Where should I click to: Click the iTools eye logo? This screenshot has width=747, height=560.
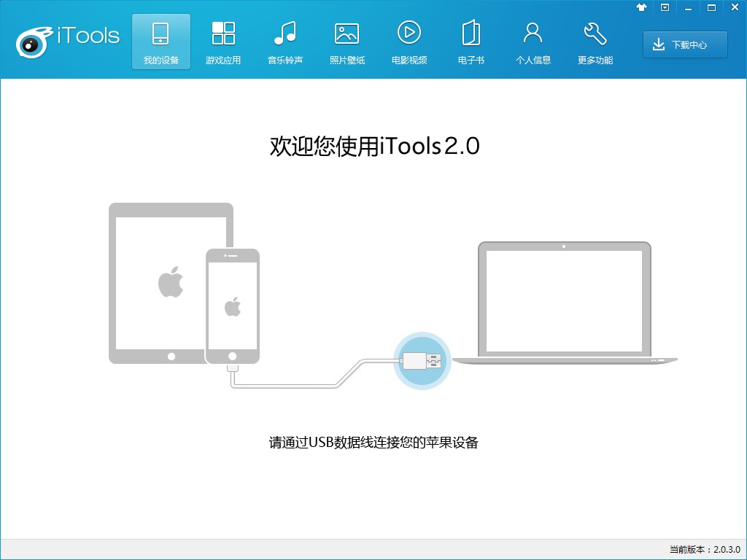pos(33,43)
